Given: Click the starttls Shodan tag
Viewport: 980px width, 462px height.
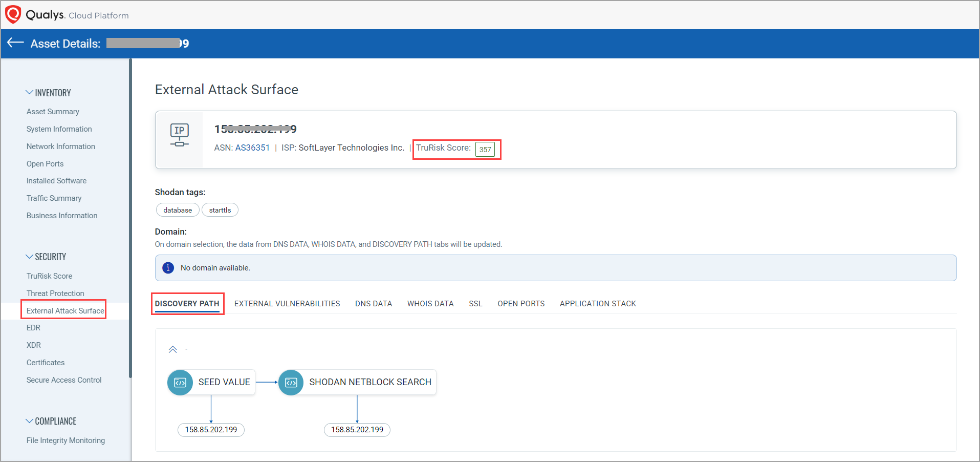Looking at the screenshot, I should click(220, 210).
